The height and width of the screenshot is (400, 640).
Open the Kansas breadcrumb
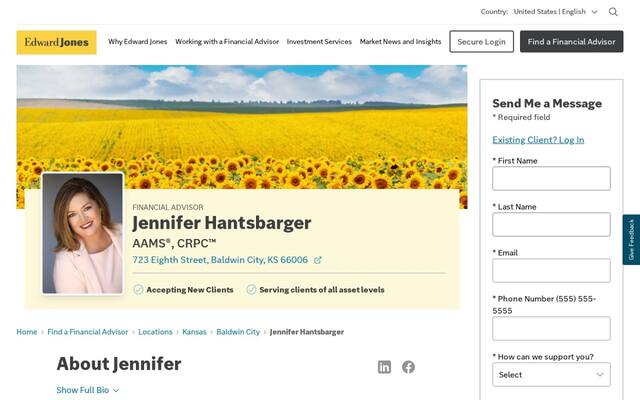coord(194,332)
